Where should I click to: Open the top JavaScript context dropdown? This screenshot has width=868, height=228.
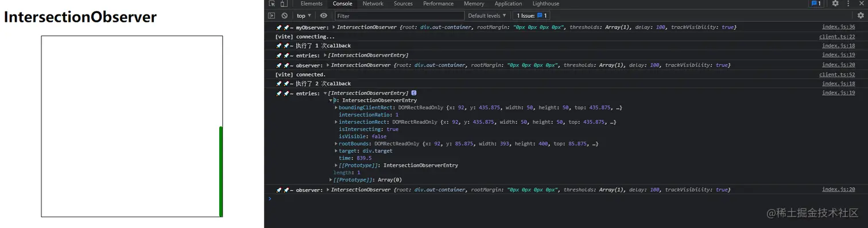(304, 16)
